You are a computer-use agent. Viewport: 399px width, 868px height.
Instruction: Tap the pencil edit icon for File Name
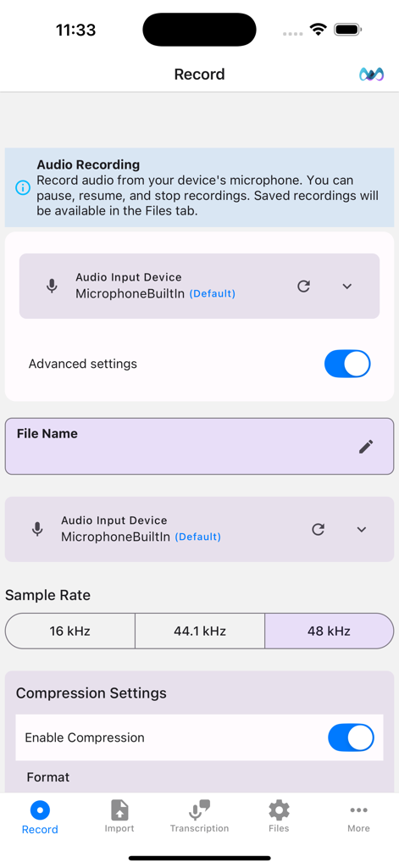[x=366, y=447]
